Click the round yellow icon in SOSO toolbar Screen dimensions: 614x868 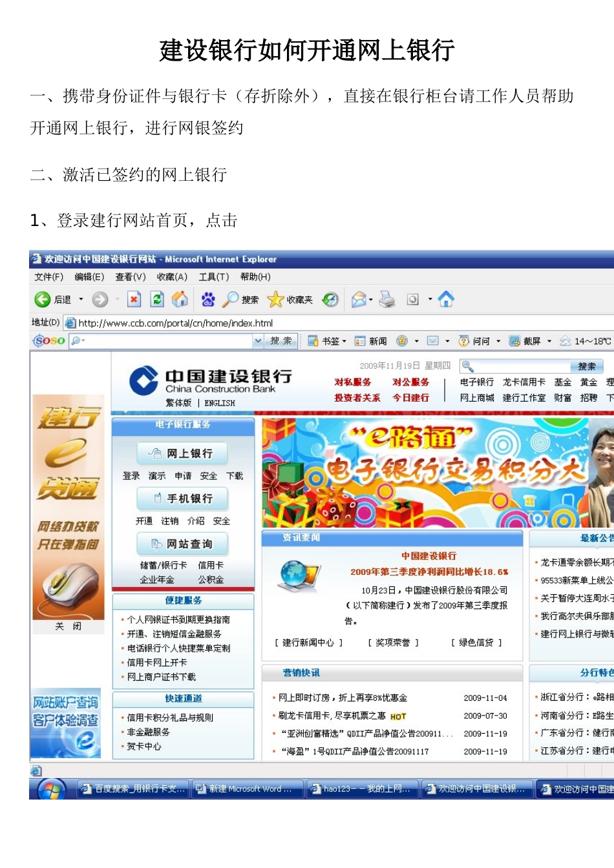point(402,341)
